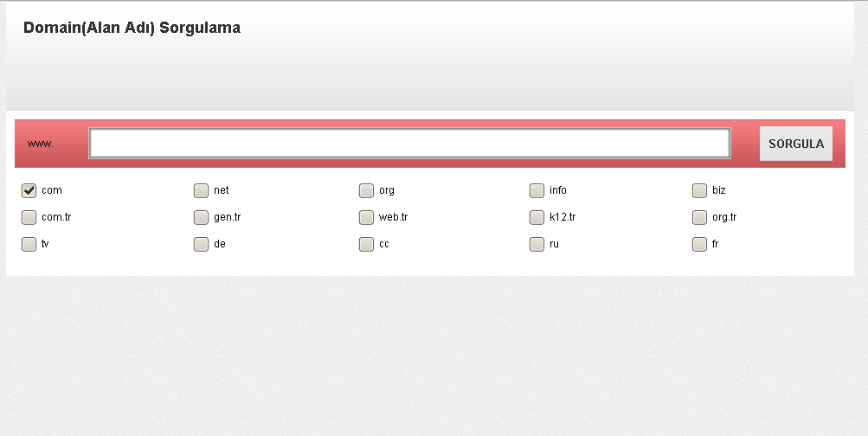The height and width of the screenshot is (436, 868).
Task: Tick the org extension checkbox
Action: tap(366, 190)
